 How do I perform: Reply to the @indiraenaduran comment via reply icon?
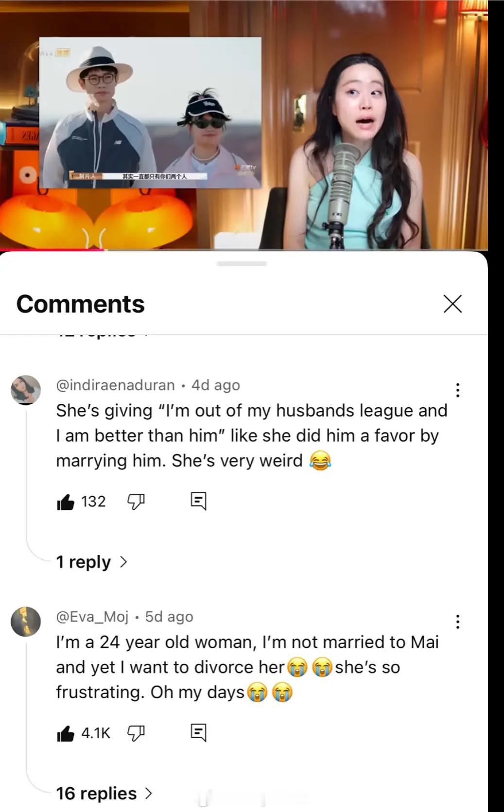(198, 501)
